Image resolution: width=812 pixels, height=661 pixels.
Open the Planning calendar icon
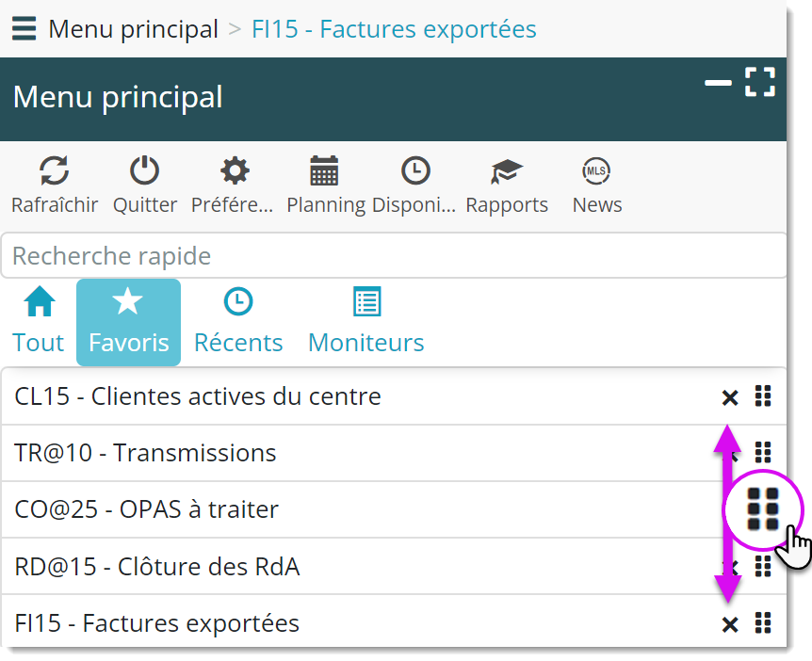point(324,171)
